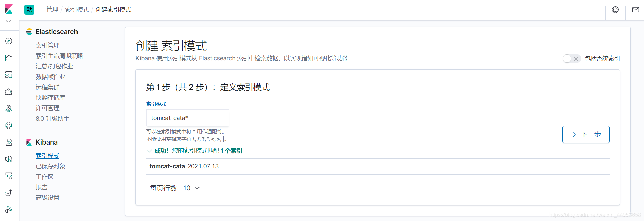
Task: Toggle the 包括系统索引 switch
Action: tap(572, 59)
